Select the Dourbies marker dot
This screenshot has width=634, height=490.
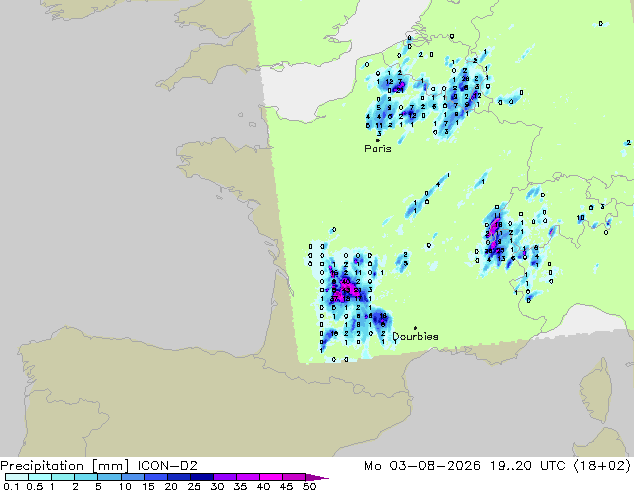(415, 328)
